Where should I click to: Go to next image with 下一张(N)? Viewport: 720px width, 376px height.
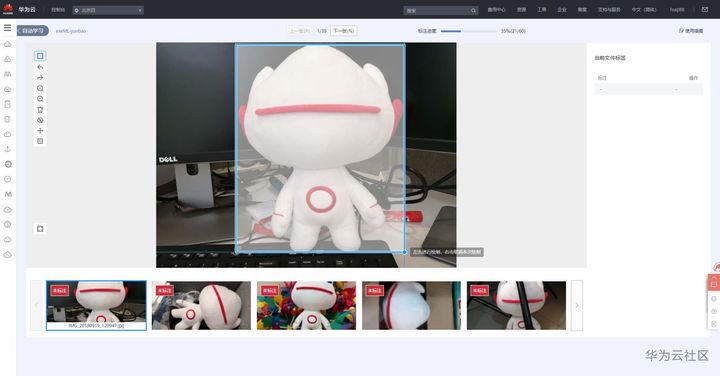click(x=343, y=31)
